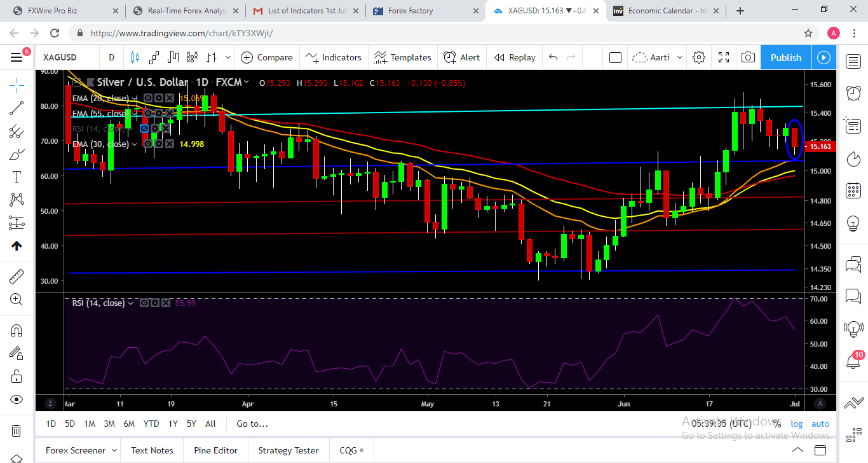868x463 pixels.
Task: Show All chart history range
Action: [x=210, y=424]
